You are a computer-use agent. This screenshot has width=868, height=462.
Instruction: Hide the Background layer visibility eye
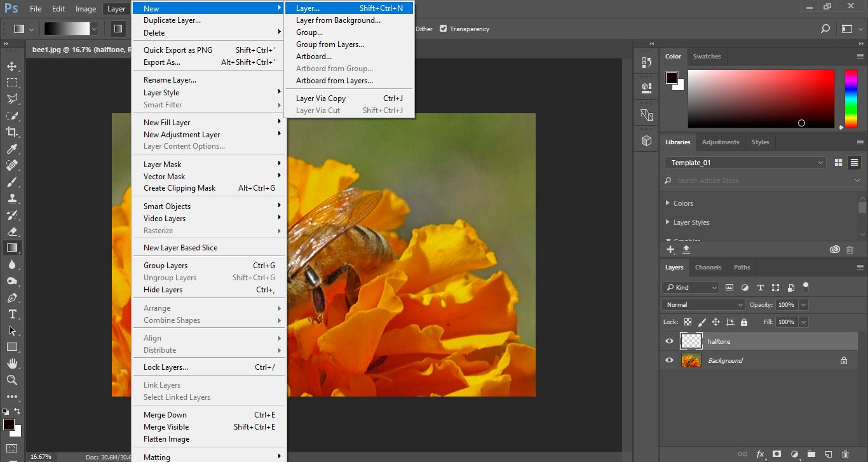[x=669, y=360]
